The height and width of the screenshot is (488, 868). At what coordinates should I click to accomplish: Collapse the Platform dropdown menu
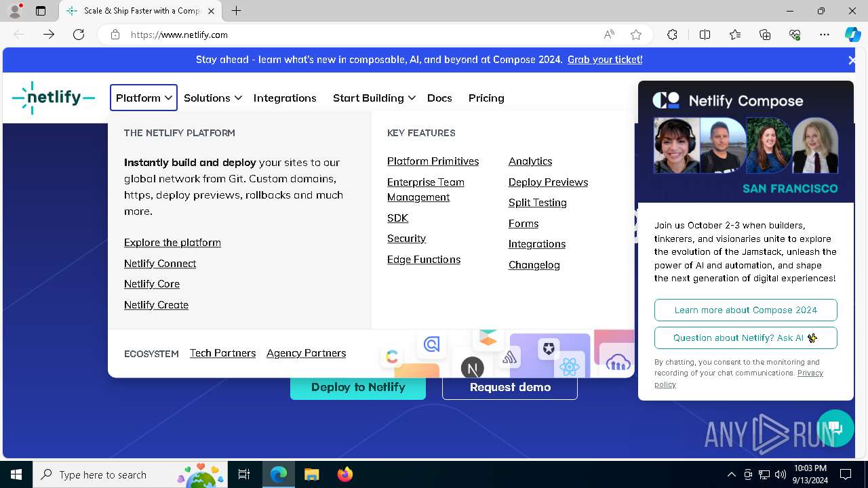144,98
